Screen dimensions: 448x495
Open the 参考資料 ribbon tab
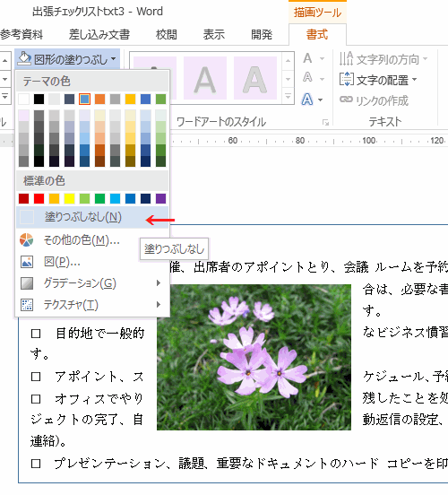22,34
